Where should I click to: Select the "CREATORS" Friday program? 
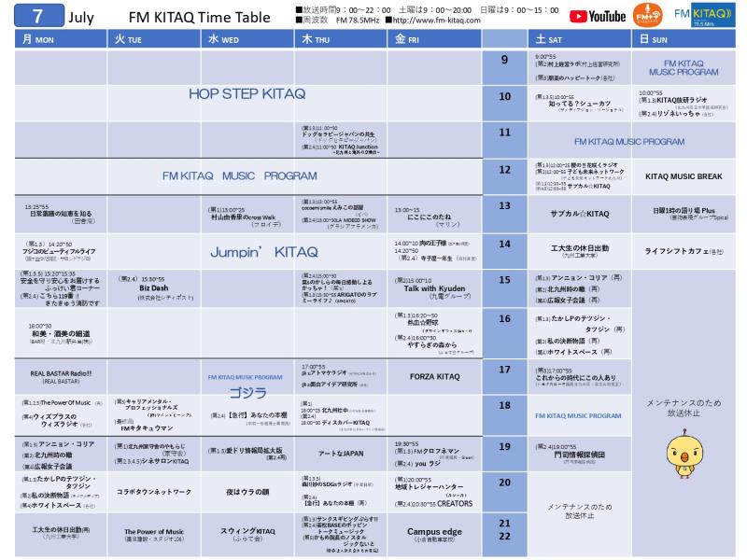pyautogui.click(x=455, y=503)
